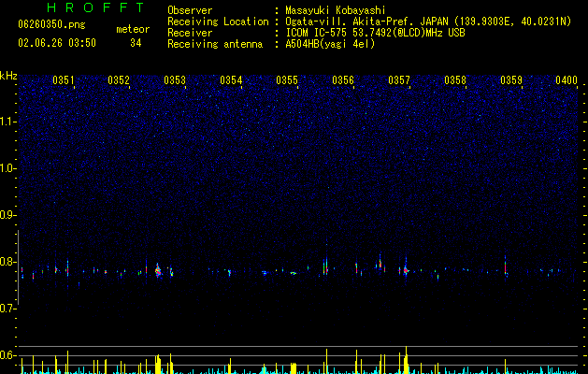588x374 pixels.
Task: Click the 0352 time marker
Action: [119, 80]
